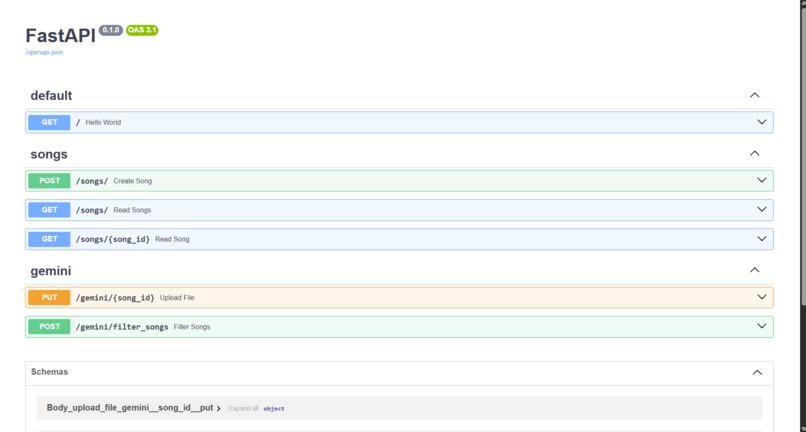This screenshot has width=806, height=432.
Task: Click the GET badge for Read Song
Action: coord(49,239)
